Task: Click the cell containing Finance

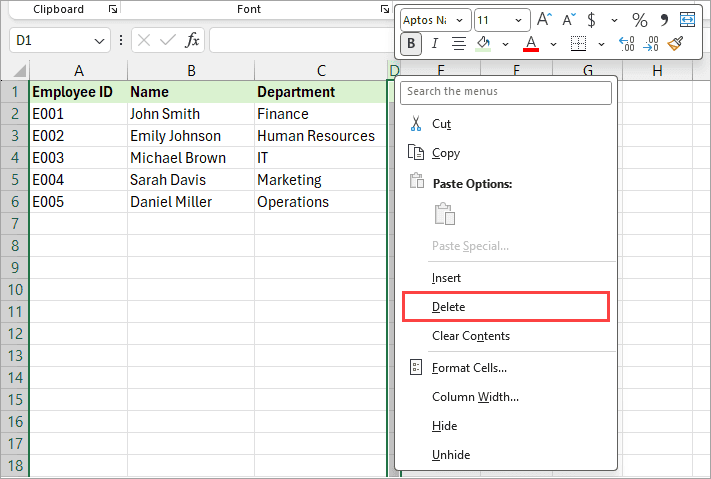Action: click(x=321, y=114)
